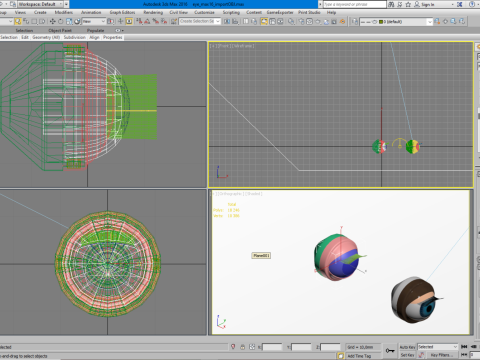Open the Modifiers menu

coord(64,12)
